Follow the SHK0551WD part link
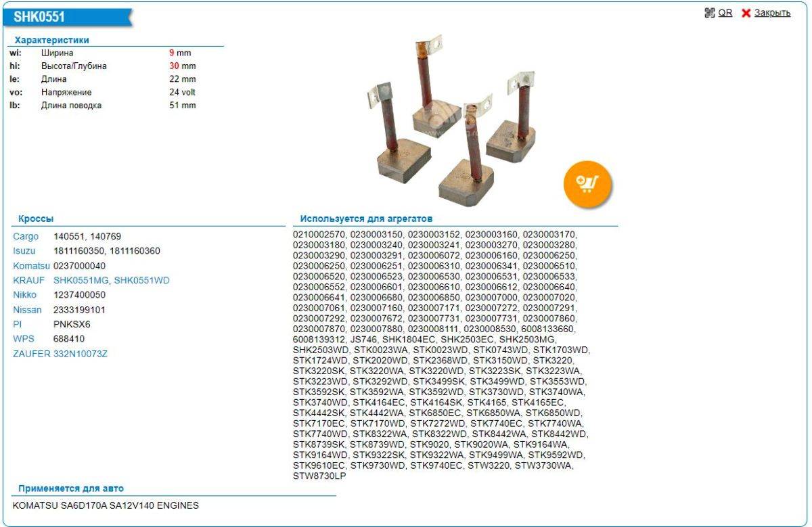The width and height of the screenshot is (812, 527). click(141, 281)
